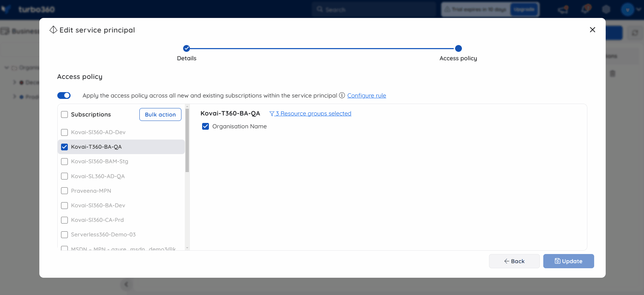Open the announcements megaphone icon
The width and height of the screenshot is (644, 295).
point(563,9)
